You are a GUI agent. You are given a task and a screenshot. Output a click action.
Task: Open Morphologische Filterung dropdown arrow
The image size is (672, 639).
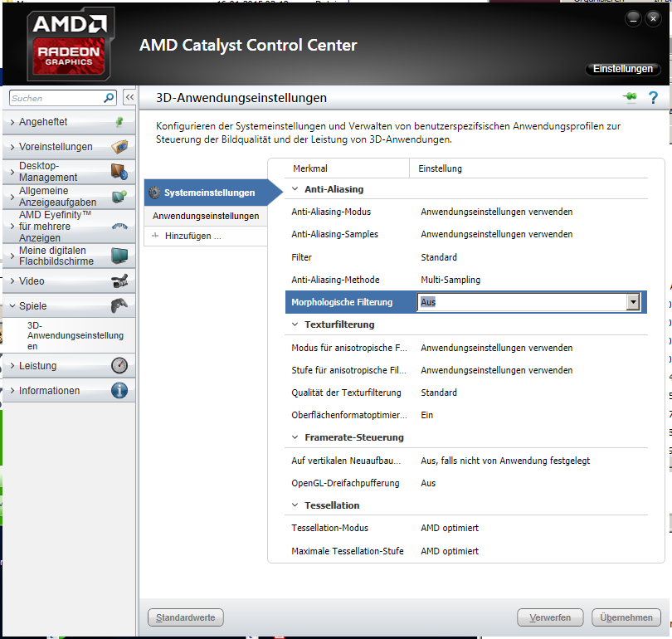click(x=633, y=302)
